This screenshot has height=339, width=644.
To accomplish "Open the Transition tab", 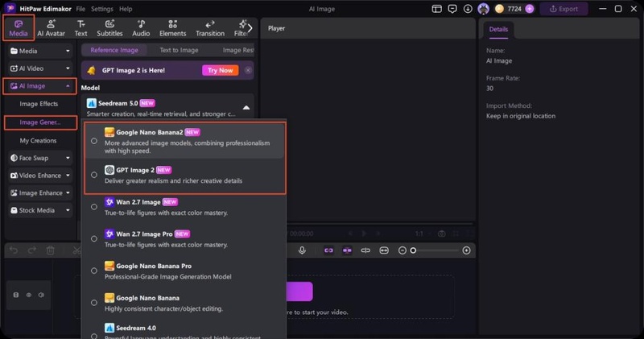I will (x=210, y=28).
